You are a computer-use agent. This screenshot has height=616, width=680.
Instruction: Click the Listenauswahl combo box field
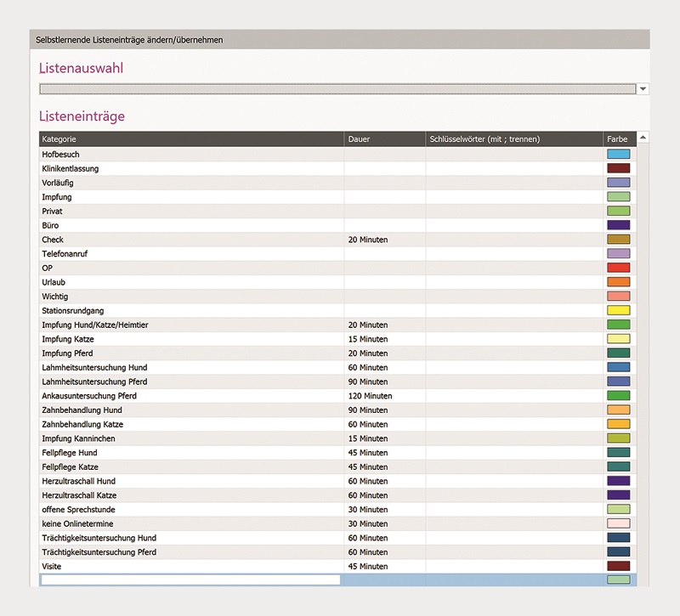[337, 89]
